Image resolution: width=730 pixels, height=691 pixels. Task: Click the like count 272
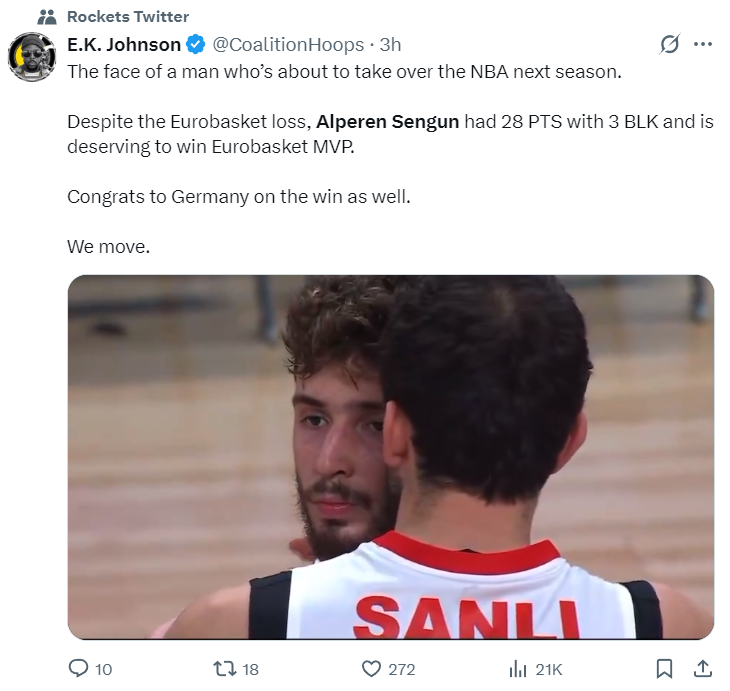coord(401,670)
